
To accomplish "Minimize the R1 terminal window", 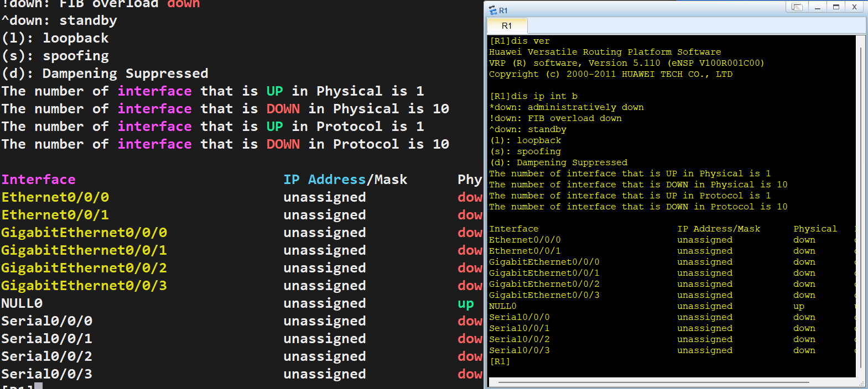I will click(817, 7).
